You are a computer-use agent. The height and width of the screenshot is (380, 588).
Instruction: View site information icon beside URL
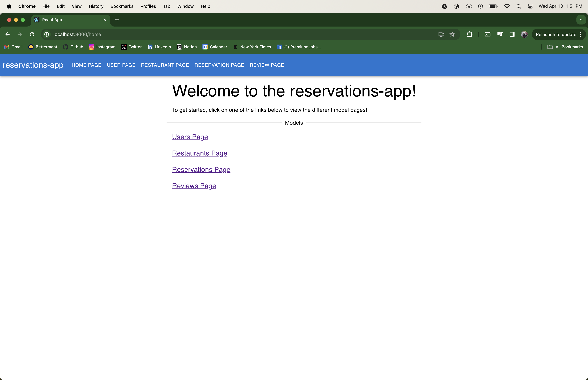(x=47, y=34)
